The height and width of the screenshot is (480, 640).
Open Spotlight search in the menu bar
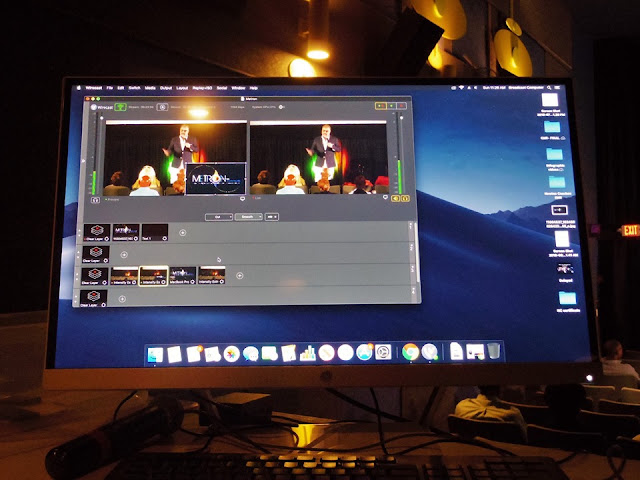[x=549, y=88]
